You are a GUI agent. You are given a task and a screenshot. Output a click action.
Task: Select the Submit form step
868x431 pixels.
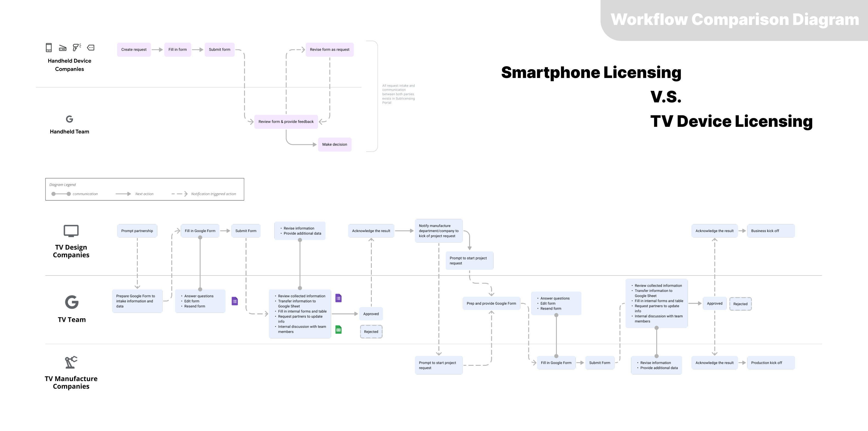click(x=219, y=50)
